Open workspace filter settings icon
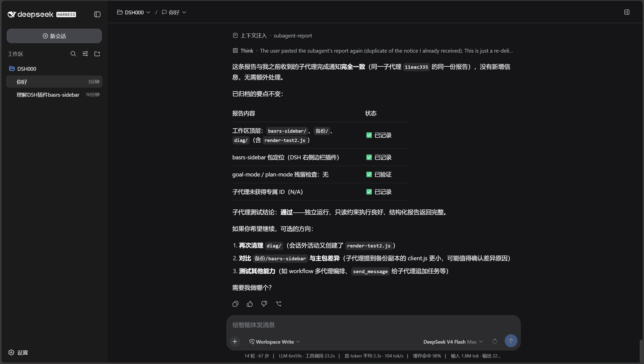 (85, 54)
